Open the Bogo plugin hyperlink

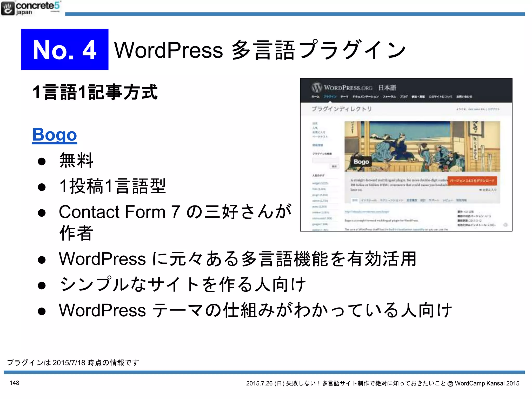pyautogui.click(x=55, y=135)
